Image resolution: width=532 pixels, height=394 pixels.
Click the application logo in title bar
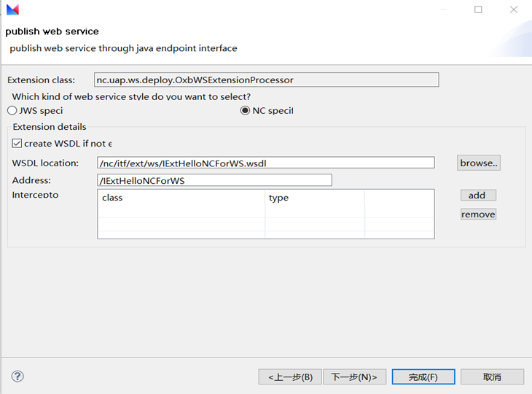coord(13,10)
